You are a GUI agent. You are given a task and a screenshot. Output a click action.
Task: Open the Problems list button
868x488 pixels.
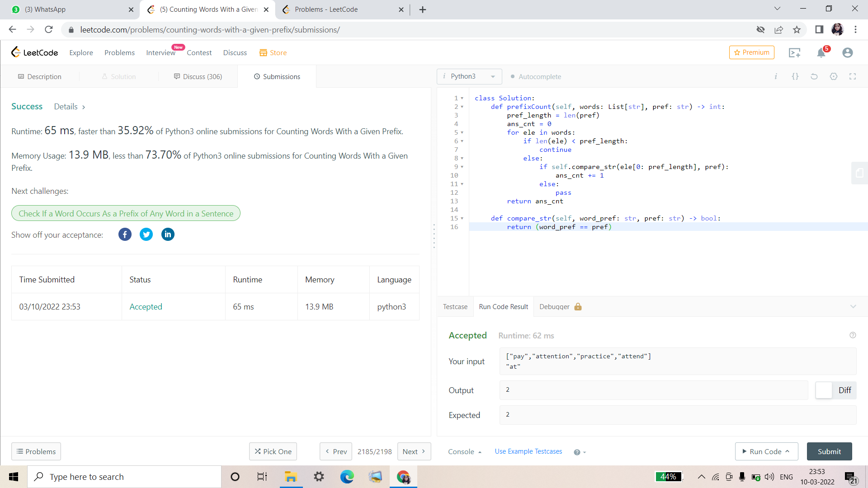(36, 451)
